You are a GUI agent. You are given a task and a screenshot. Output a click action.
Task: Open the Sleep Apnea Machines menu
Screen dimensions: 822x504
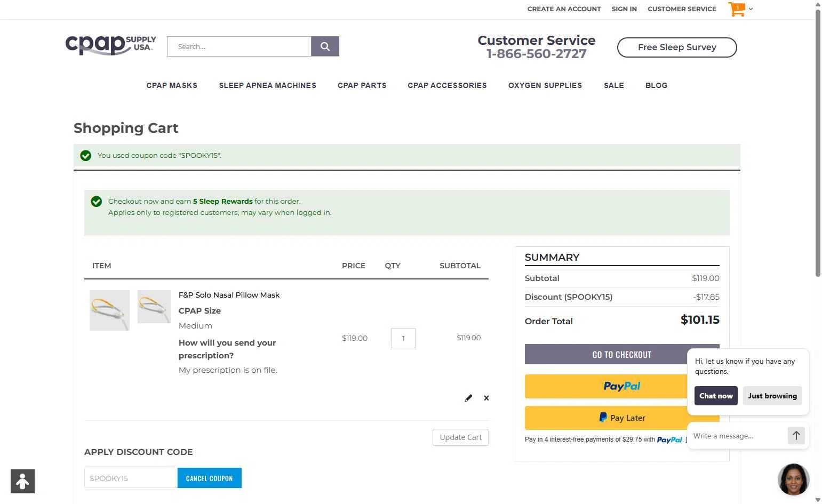pos(268,85)
